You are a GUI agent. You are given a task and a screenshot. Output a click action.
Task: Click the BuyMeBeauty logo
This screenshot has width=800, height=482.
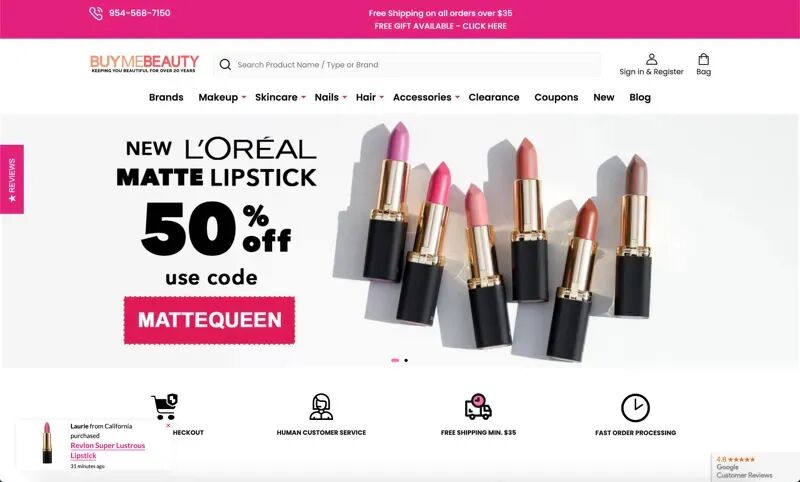tap(144, 64)
